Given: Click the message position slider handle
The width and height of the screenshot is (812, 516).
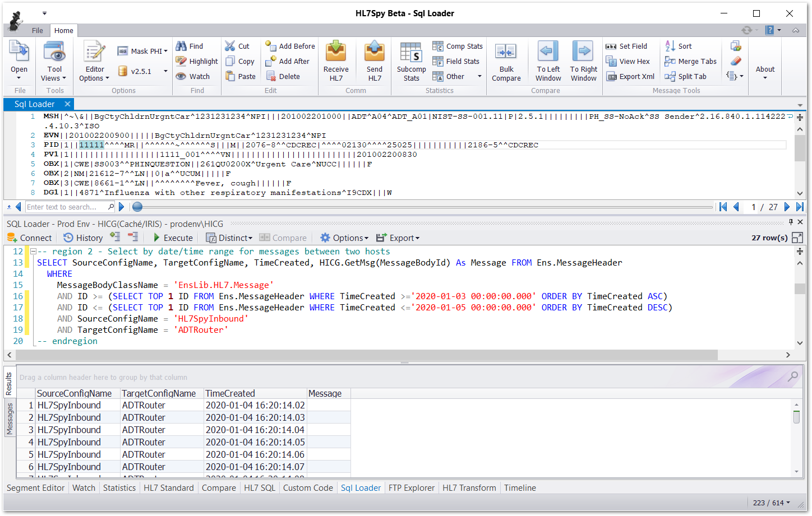Looking at the screenshot, I should coord(137,207).
